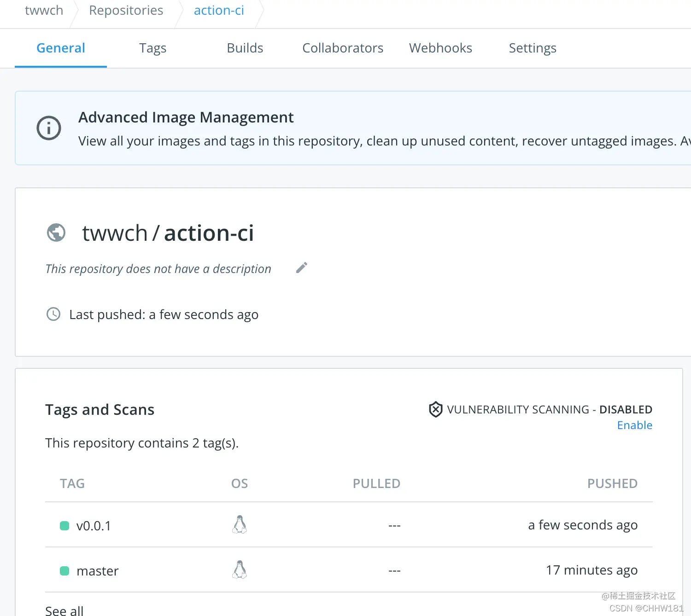Open the Webhooks tab
This screenshot has height=616, width=691.
tap(440, 48)
